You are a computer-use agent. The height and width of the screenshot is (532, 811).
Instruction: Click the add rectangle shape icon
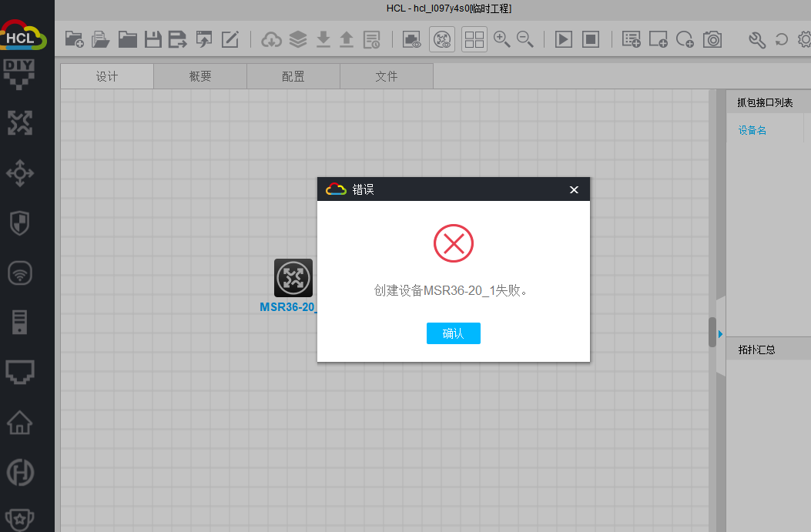click(658, 39)
